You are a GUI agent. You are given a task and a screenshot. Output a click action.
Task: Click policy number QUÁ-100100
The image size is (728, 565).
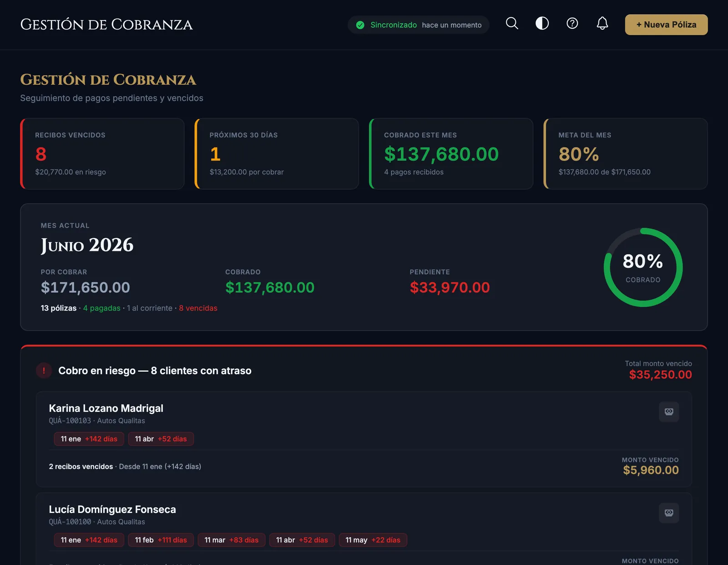pos(70,522)
